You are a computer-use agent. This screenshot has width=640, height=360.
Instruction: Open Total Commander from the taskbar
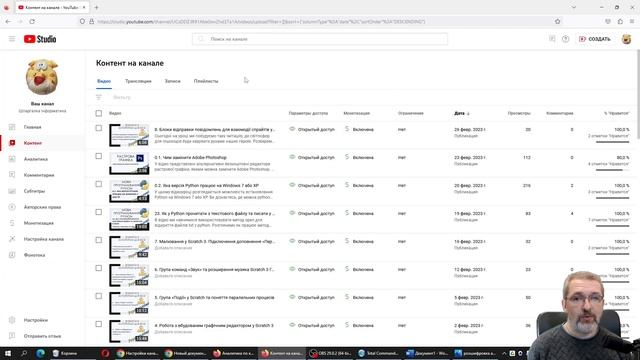click(x=379, y=353)
